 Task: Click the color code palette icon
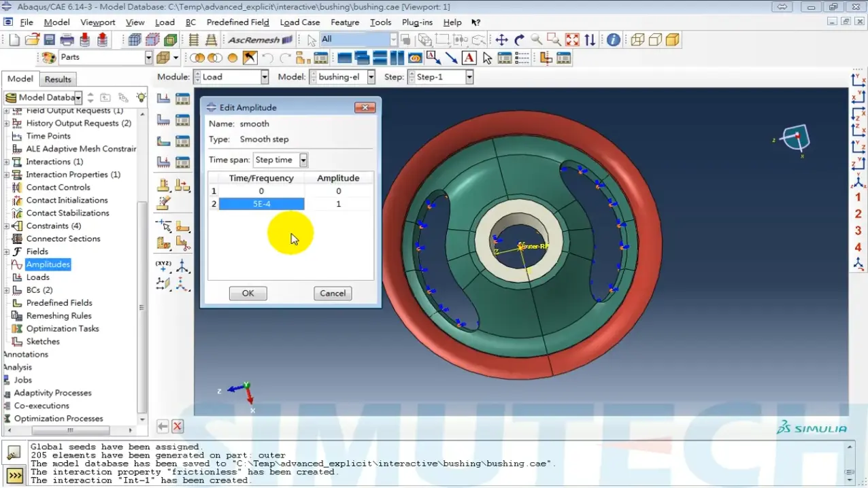(x=49, y=58)
